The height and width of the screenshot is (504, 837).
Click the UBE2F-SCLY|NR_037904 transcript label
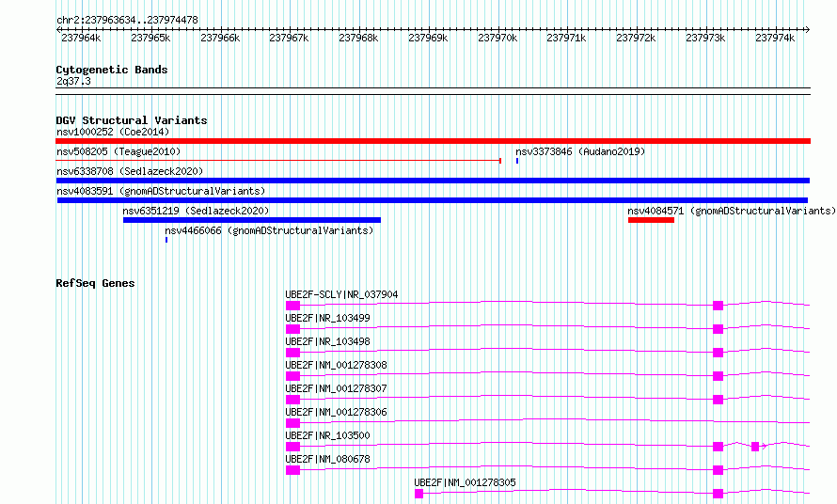(x=341, y=294)
